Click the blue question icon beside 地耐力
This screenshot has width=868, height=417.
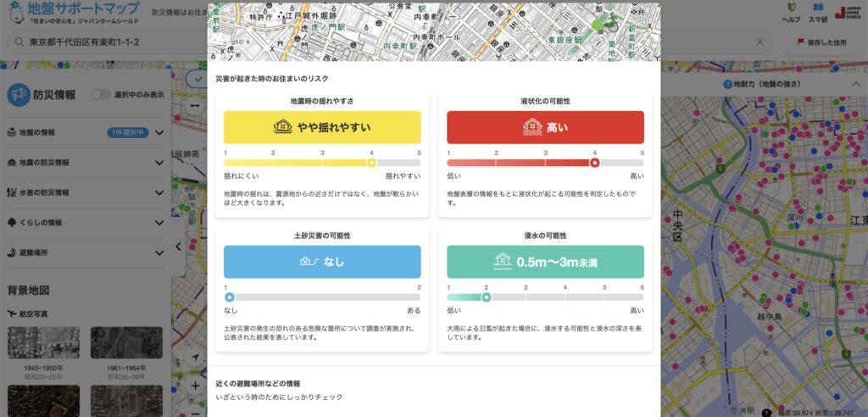point(727,85)
